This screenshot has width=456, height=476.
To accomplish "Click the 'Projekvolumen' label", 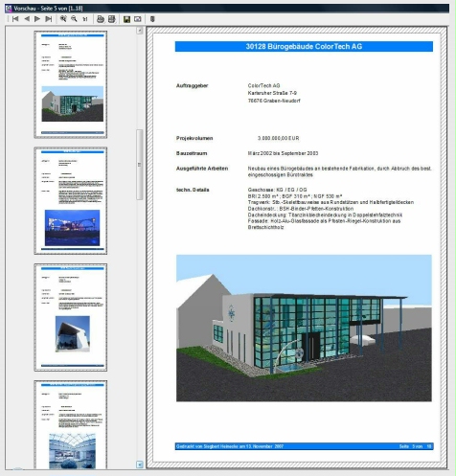I will pos(194,138).
